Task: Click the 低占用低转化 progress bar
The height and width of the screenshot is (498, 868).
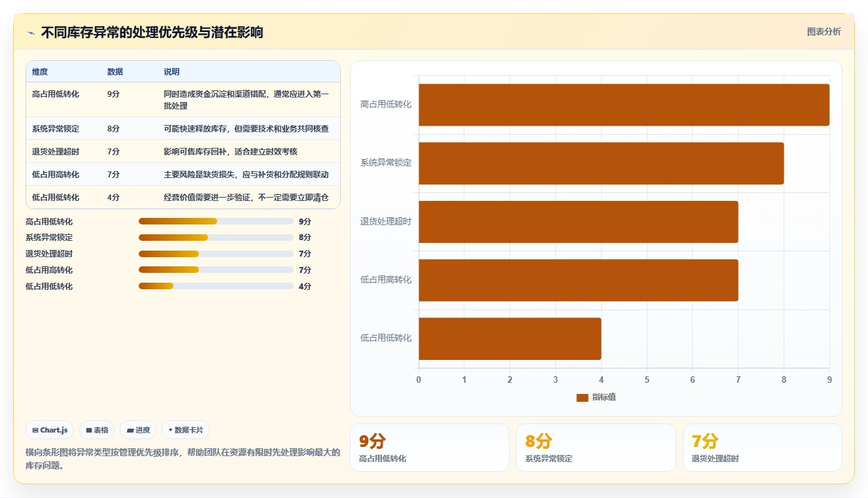Action: 216,286
